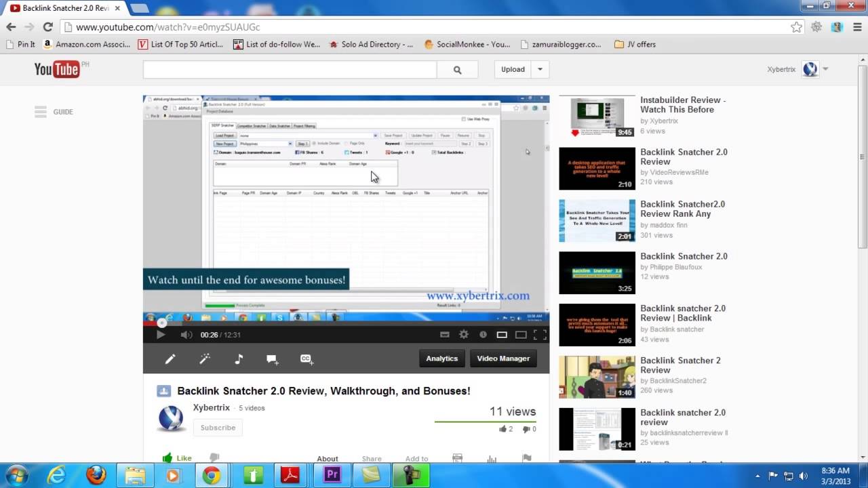Mute the video using the speaker icon
868x488 pixels.
(186, 334)
